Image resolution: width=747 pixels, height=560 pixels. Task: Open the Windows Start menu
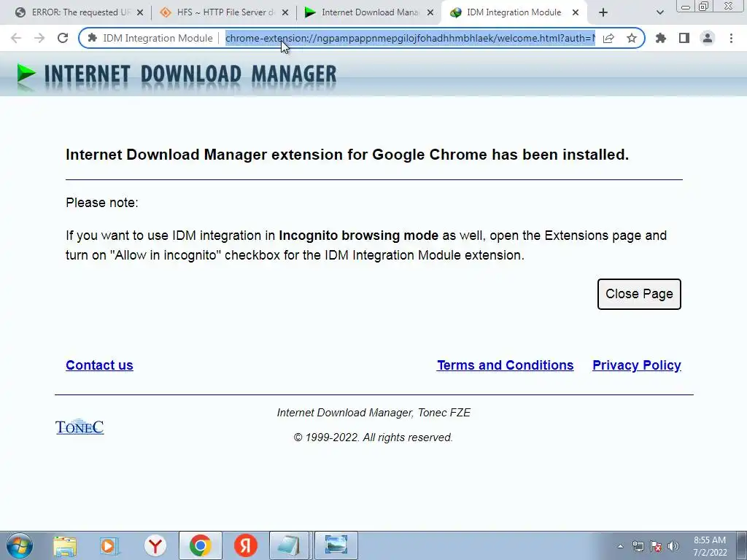tap(19, 545)
